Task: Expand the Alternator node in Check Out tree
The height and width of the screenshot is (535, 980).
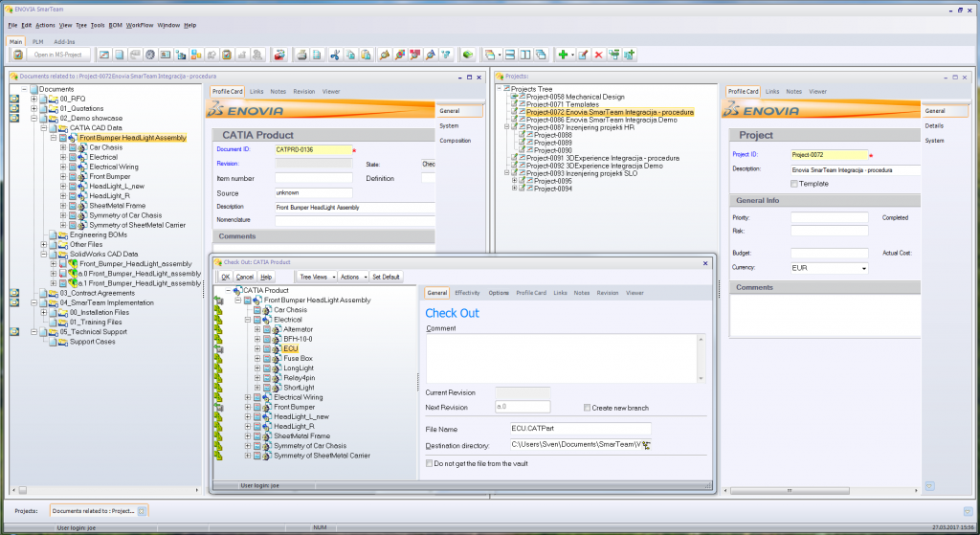Action: [256, 329]
